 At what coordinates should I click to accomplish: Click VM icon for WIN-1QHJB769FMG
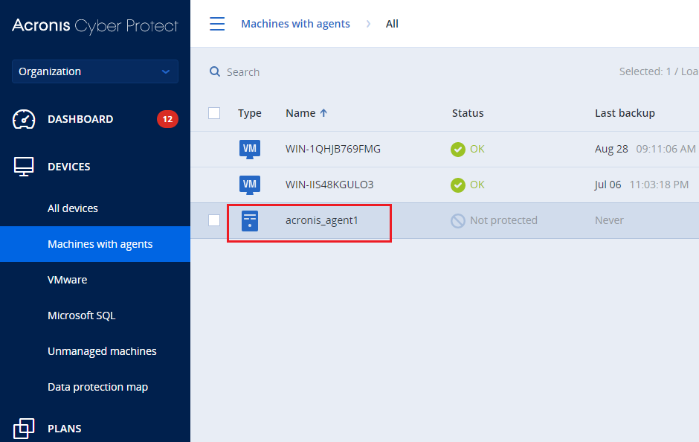click(x=250, y=149)
